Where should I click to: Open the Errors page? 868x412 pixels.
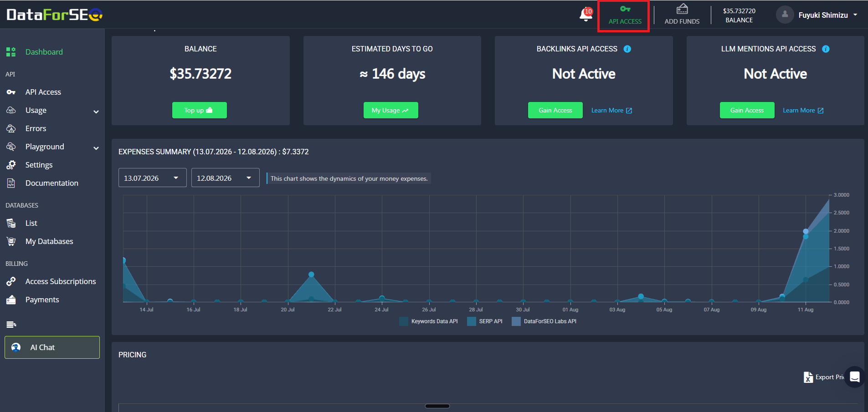[x=36, y=128]
